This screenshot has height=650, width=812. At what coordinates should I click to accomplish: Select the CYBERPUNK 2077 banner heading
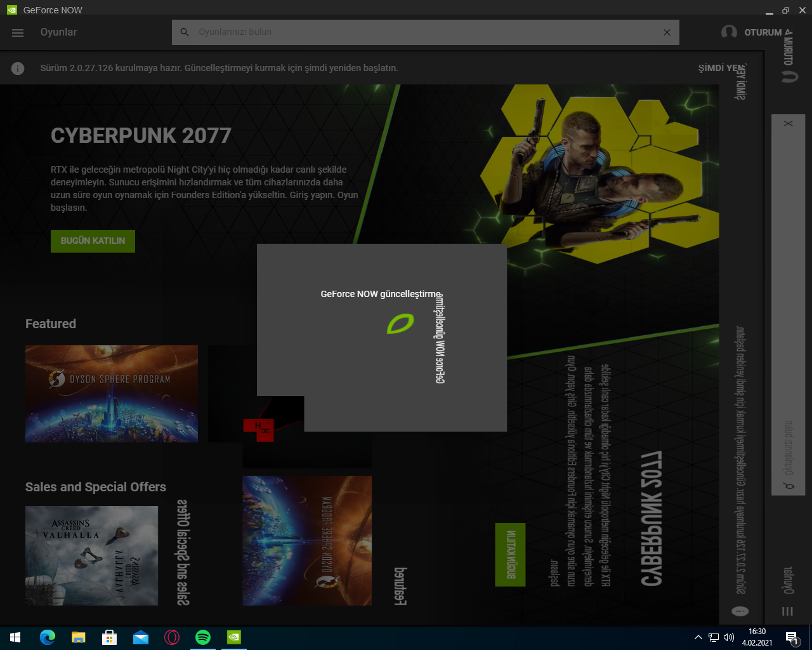click(141, 135)
